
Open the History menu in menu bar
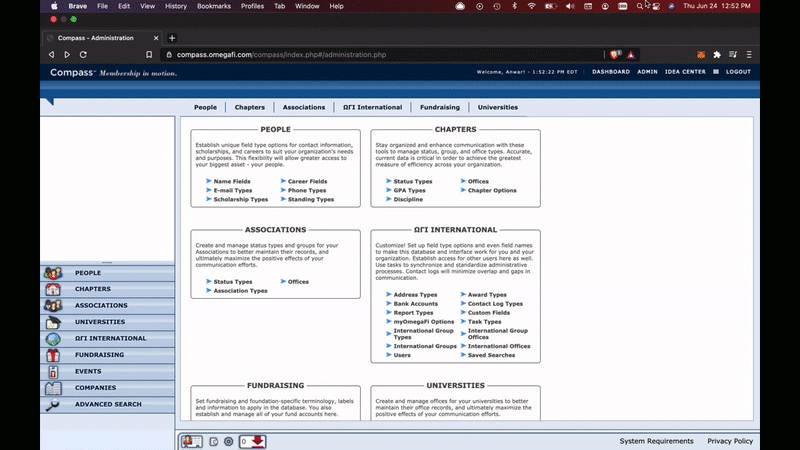click(x=176, y=6)
